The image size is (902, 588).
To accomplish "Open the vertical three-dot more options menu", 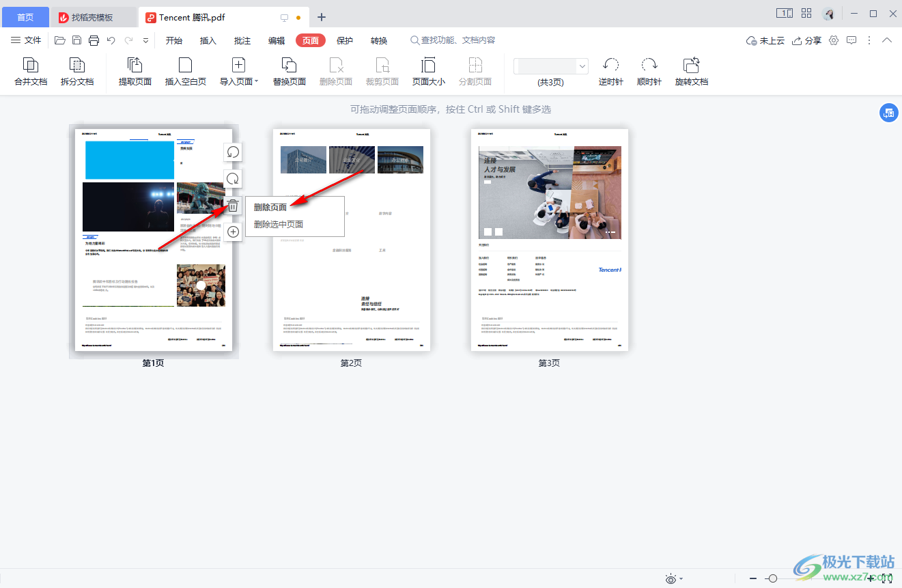I will (x=869, y=40).
